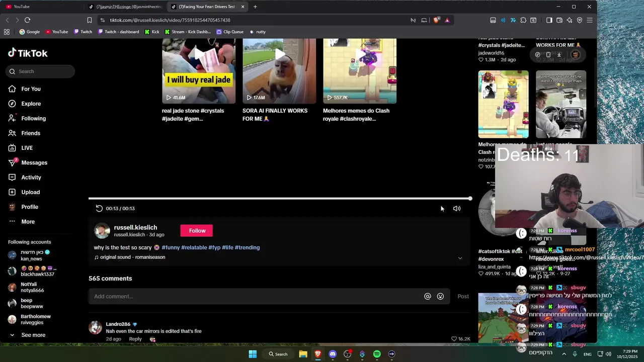Open the kan_news following account

click(x=31, y=255)
